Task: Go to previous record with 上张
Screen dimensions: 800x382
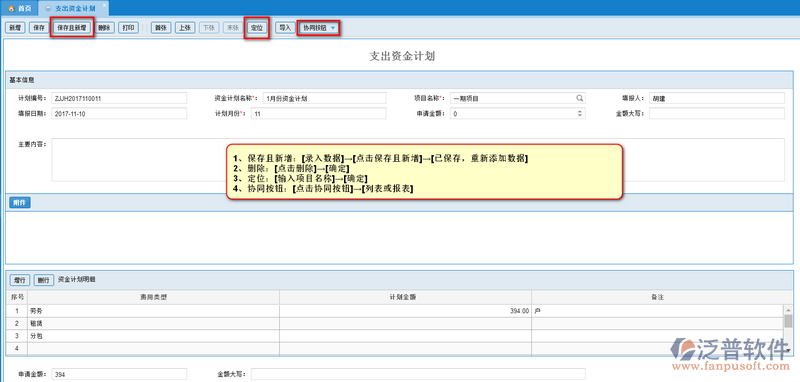Action: tap(185, 28)
